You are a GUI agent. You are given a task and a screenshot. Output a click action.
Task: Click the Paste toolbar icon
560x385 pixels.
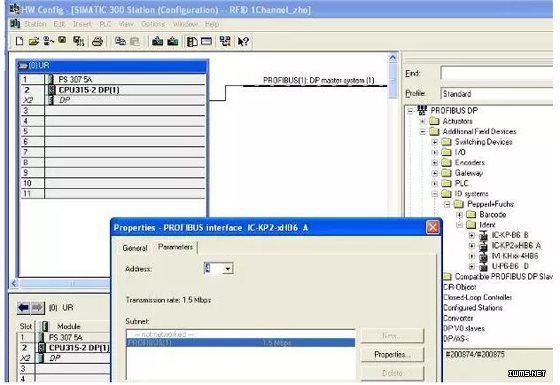pos(135,41)
